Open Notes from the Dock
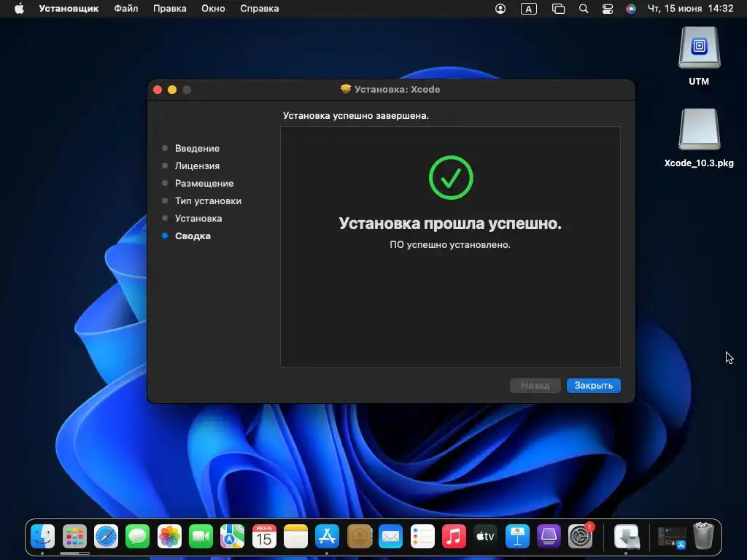 coord(295,537)
